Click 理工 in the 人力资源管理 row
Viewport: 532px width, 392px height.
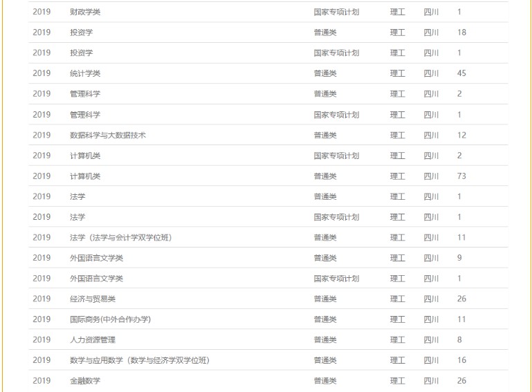pyautogui.click(x=397, y=340)
